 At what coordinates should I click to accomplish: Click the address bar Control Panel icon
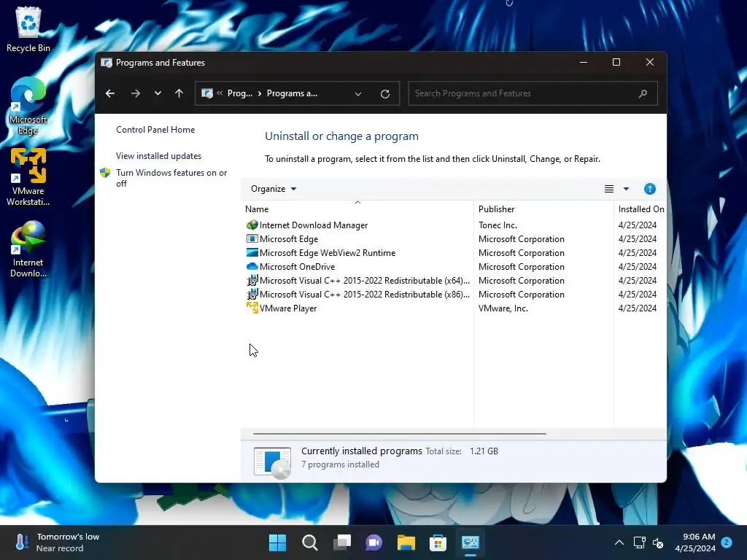(x=207, y=93)
